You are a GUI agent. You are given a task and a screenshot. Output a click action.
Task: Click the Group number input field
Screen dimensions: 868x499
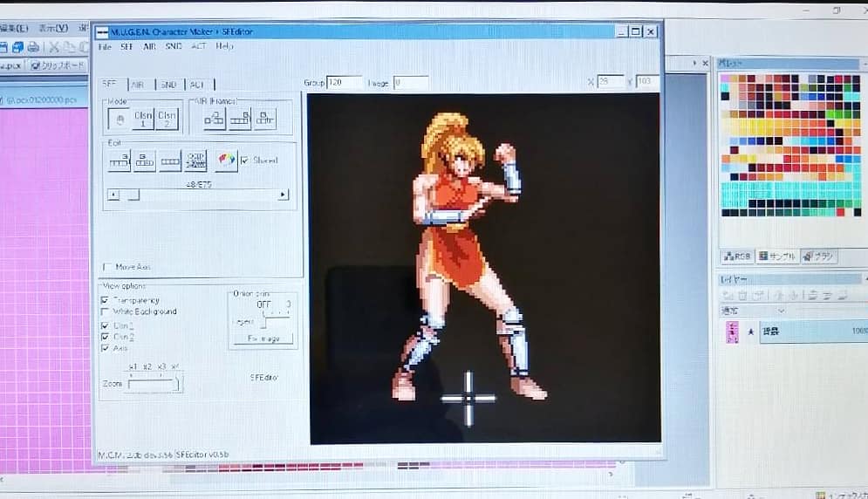(x=344, y=83)
